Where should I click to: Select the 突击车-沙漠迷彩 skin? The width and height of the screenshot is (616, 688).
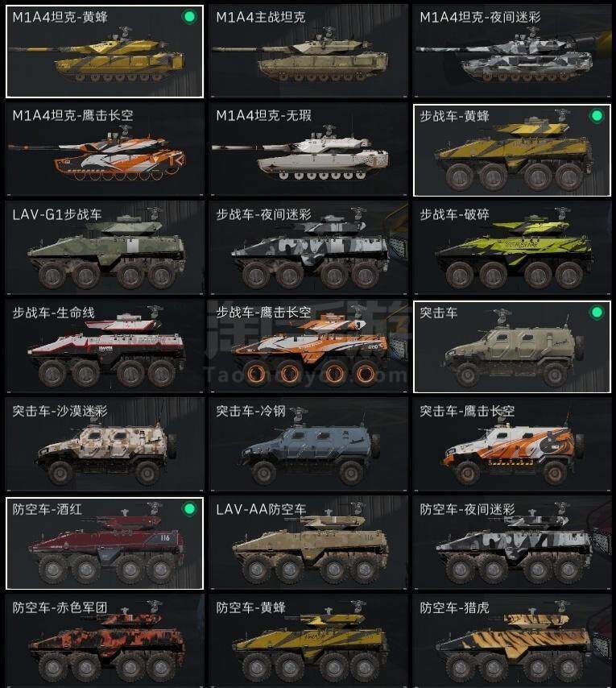pyautogui.click(x=105, y=445)
